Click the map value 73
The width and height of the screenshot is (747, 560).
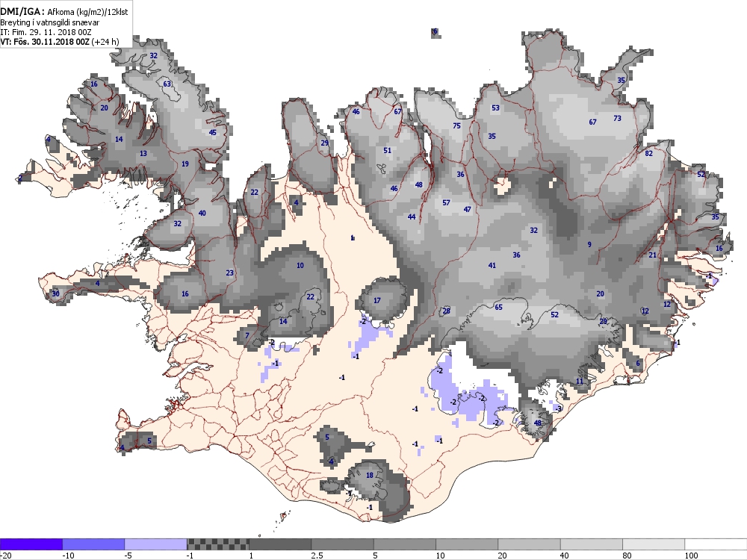(x=618, y=118)
